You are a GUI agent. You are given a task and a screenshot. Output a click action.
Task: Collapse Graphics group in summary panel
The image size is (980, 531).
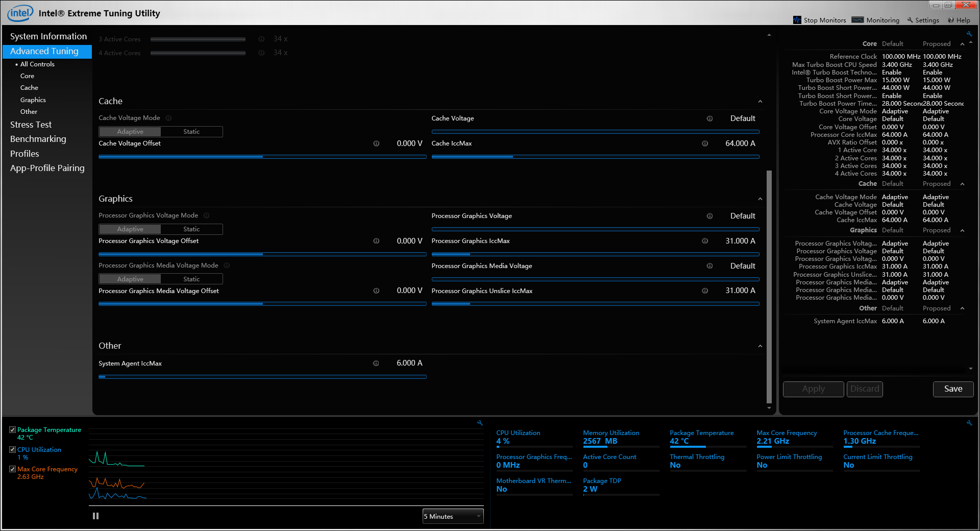(962, 230)
